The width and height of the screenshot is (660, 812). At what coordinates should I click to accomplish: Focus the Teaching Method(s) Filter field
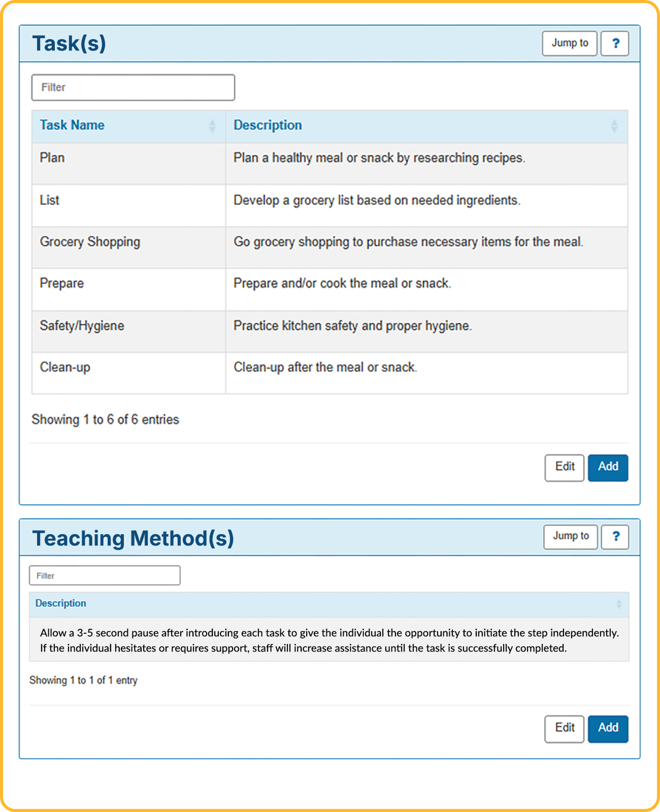click(105, 575)
